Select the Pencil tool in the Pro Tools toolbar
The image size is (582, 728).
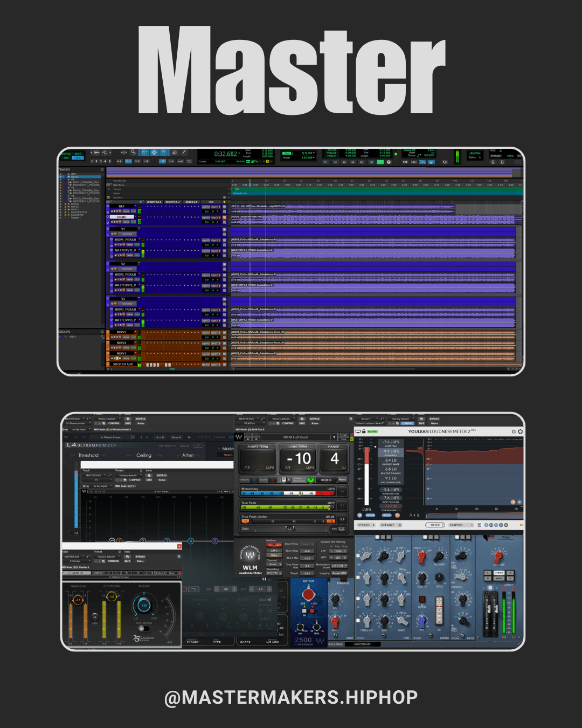(184, 152)
